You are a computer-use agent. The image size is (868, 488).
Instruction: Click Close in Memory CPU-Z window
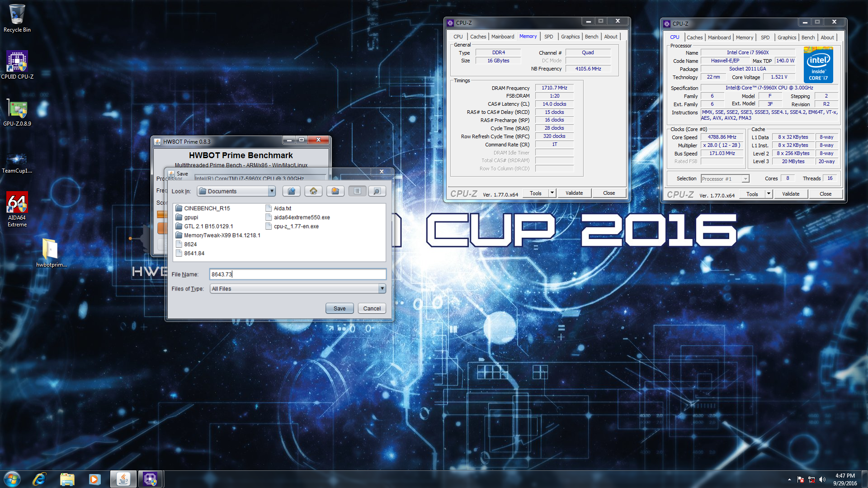click(609, 193)
